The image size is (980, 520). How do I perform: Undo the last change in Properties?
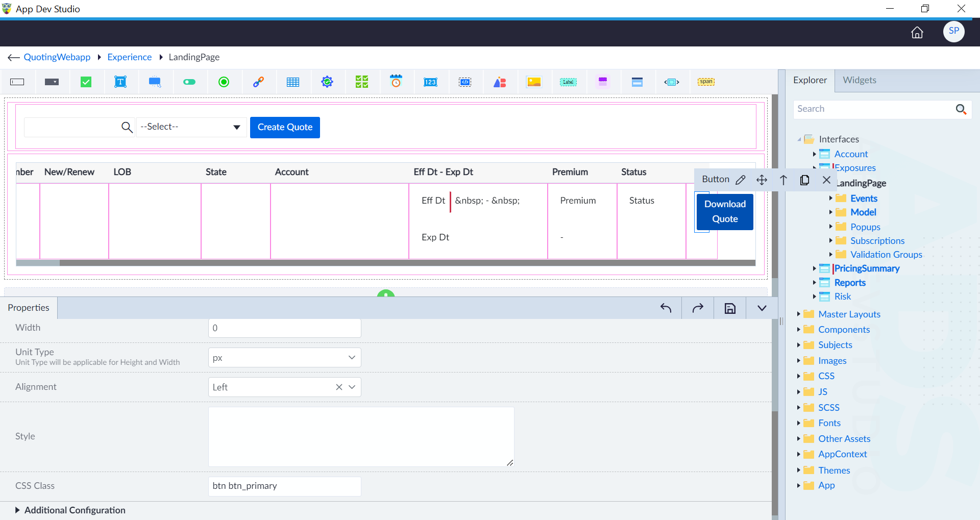pyautogui.click(x=666, y=308)
